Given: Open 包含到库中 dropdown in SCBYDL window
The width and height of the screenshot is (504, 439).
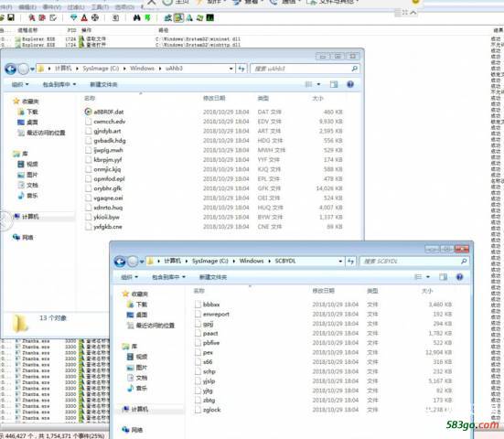Looking at the screenshot, I should click(x=168, y=277).
